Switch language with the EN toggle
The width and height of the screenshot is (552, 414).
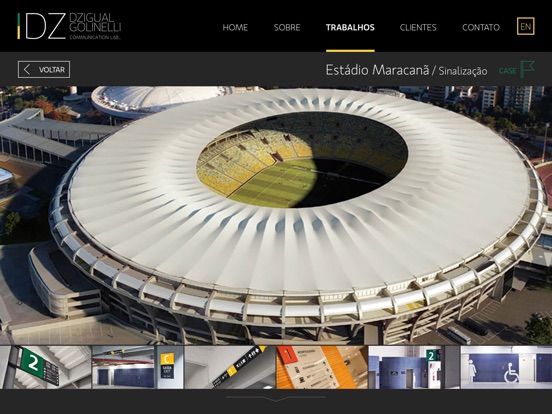pyautogui.click(x=526, y=26)
